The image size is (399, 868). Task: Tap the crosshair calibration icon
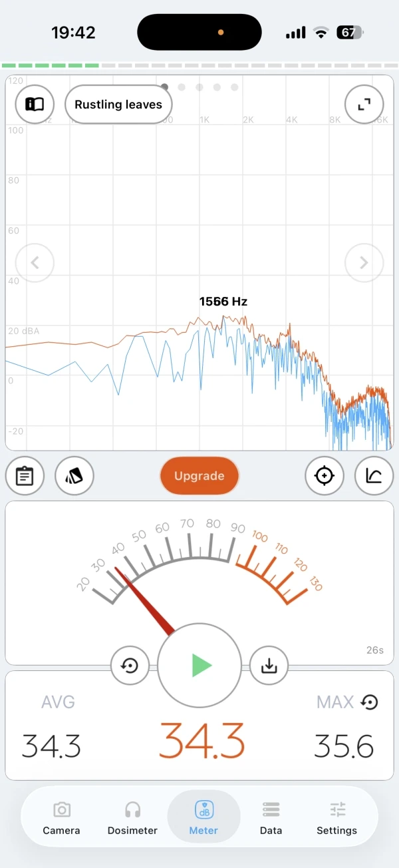click(325, 476)
